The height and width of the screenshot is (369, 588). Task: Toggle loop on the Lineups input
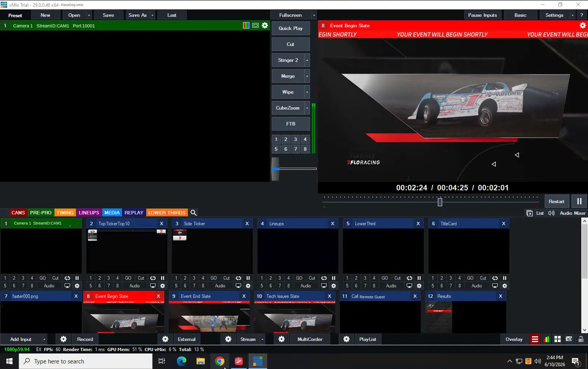(324, 278)
